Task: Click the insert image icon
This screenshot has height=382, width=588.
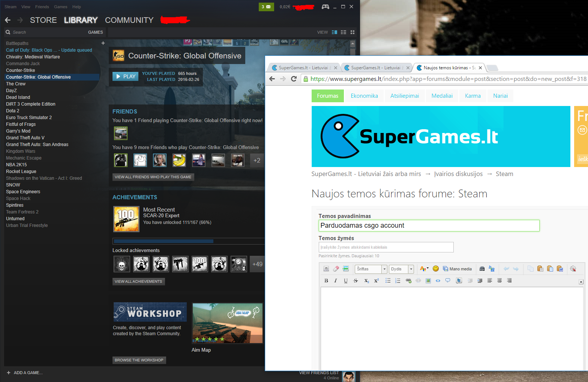Action: click(x=428, y=281)
